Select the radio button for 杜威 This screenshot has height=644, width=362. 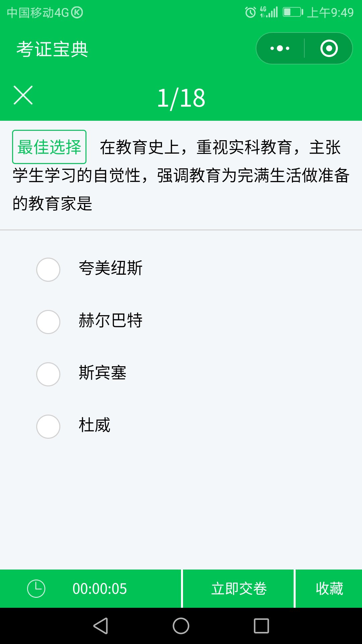[x=48, y=427]
